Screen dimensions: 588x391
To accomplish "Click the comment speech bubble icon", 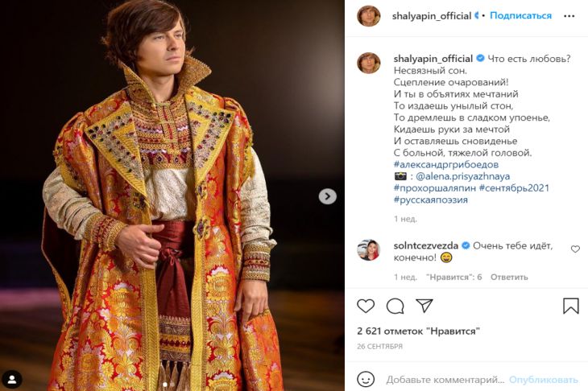I will pos(395,306).
